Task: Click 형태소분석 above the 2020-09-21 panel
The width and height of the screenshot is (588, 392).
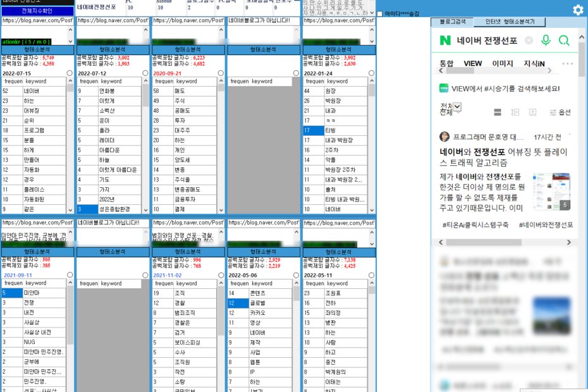Action: point(188,49)
